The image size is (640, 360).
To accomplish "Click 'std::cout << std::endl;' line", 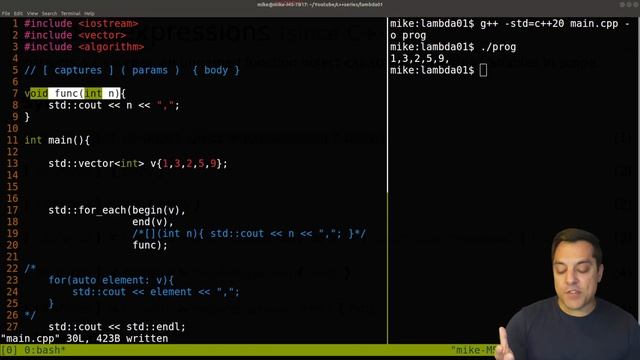I will click(117, 327).
